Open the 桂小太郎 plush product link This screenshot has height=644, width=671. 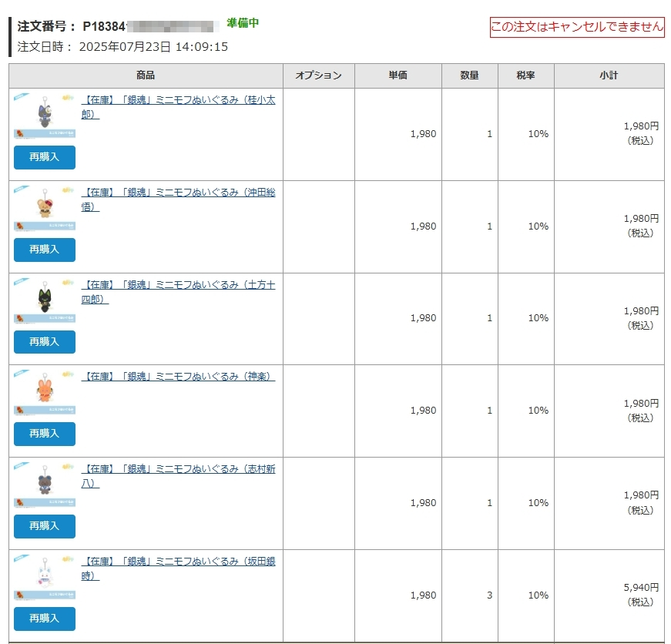pos(178,107)
